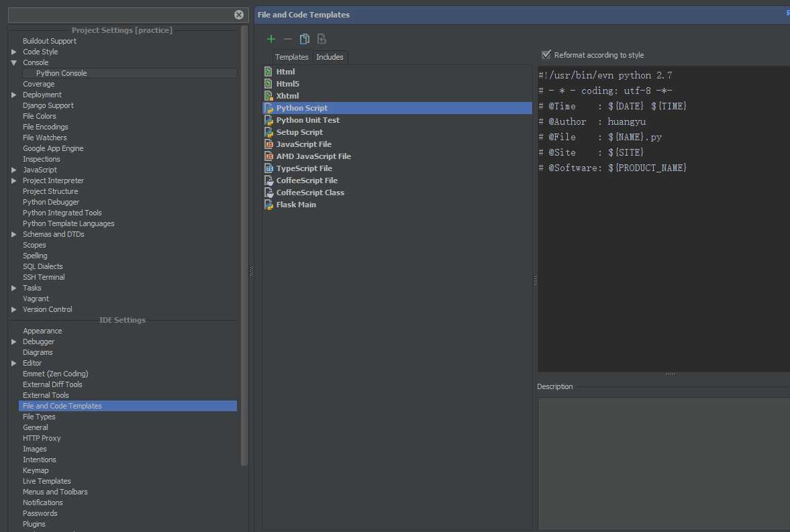
Task: Expand the Tasks settings node
Action: [13, 288]
